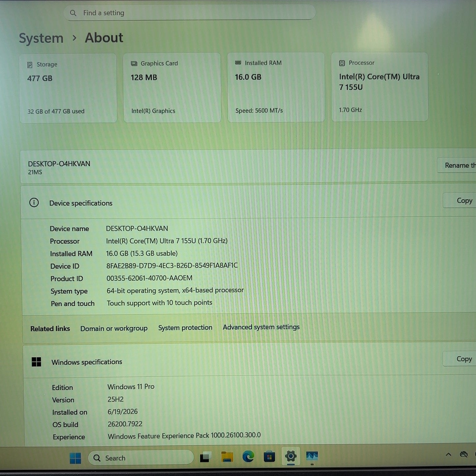Click the 25H2 version value
This screenshot has width=476, height=476.
click(116, 399)
